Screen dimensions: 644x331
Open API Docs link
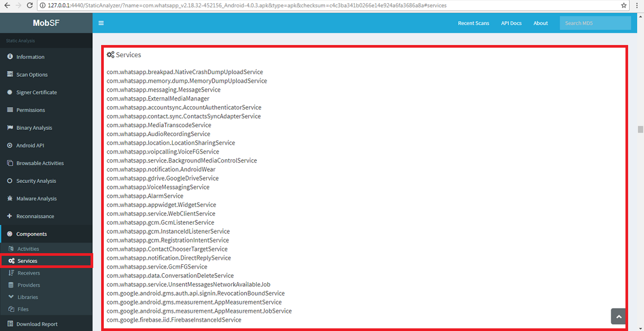(x=512, y=23)
